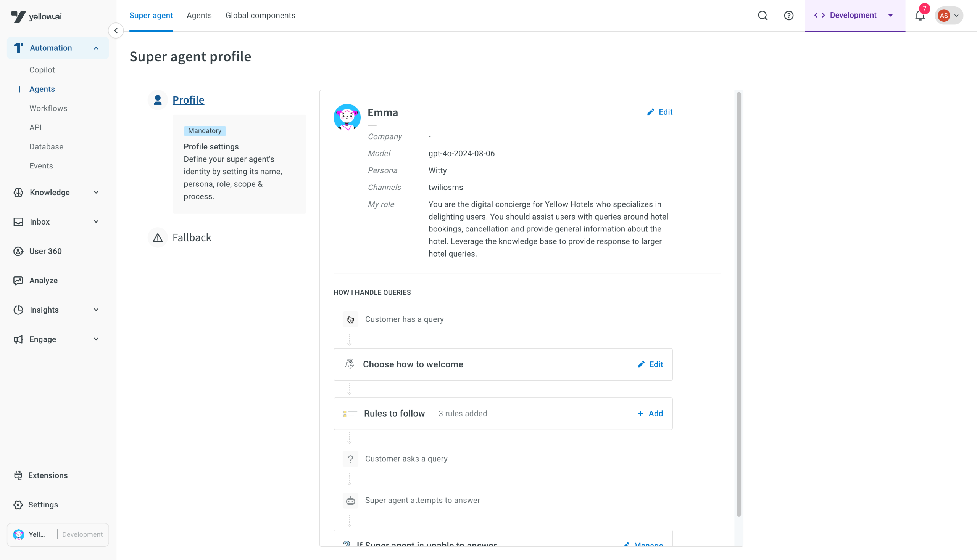Click the User 360 icon
Image resolution: width=977 pixels, height=560 pixels.
[18, 251]
